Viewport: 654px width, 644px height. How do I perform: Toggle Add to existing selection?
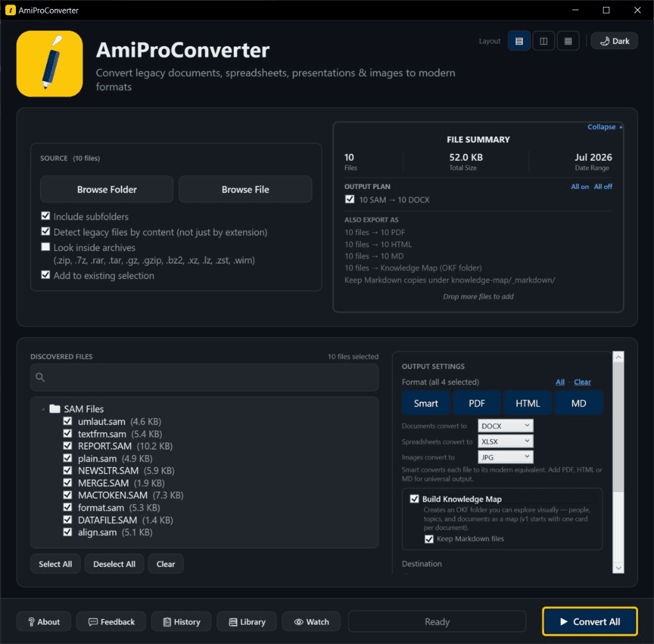[x=45, y=274]
